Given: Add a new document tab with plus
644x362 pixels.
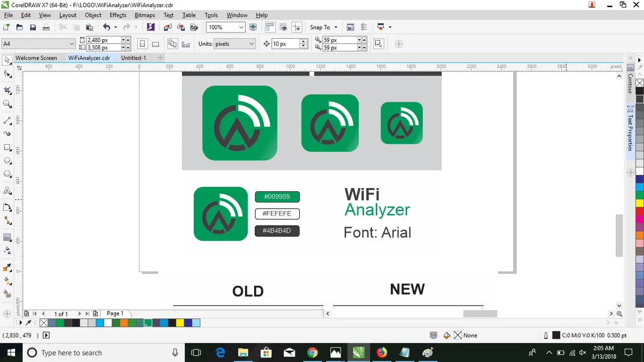Looking at the screenshot, I should (x=160, y=58).
